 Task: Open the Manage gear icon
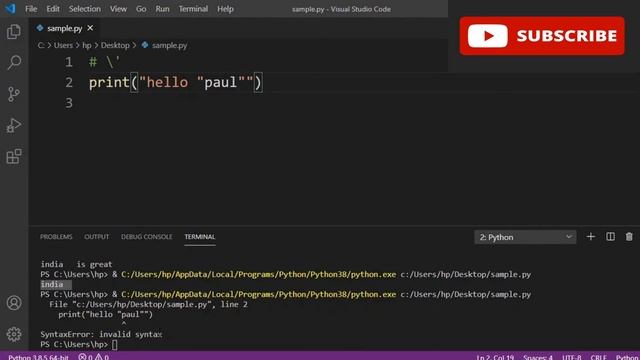(x=14, y=334)
